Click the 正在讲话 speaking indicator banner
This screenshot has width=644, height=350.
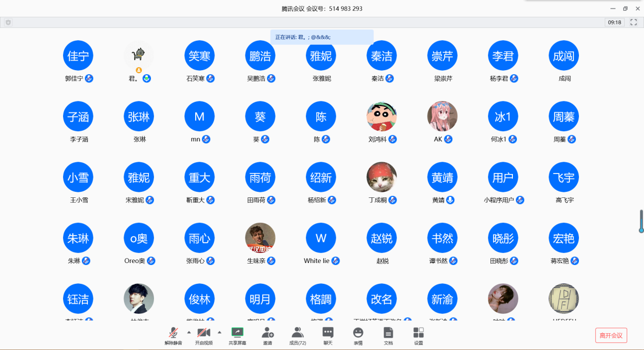point(322,37)
